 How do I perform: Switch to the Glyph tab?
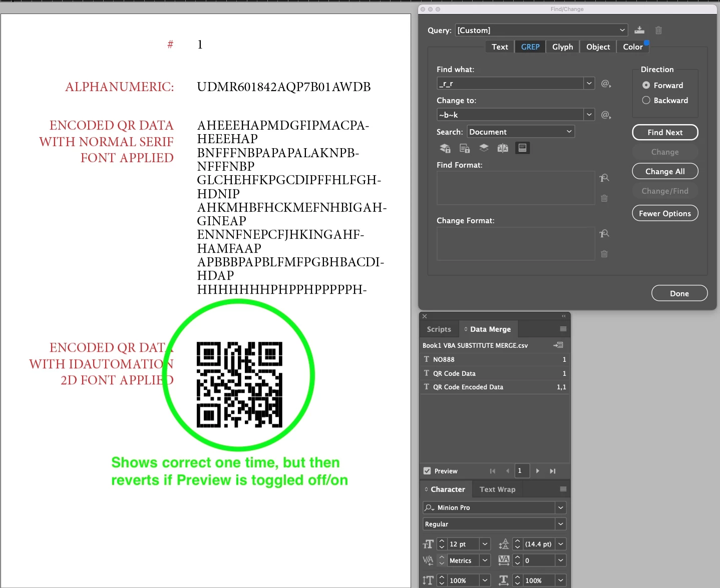click(x=563, y=47)
